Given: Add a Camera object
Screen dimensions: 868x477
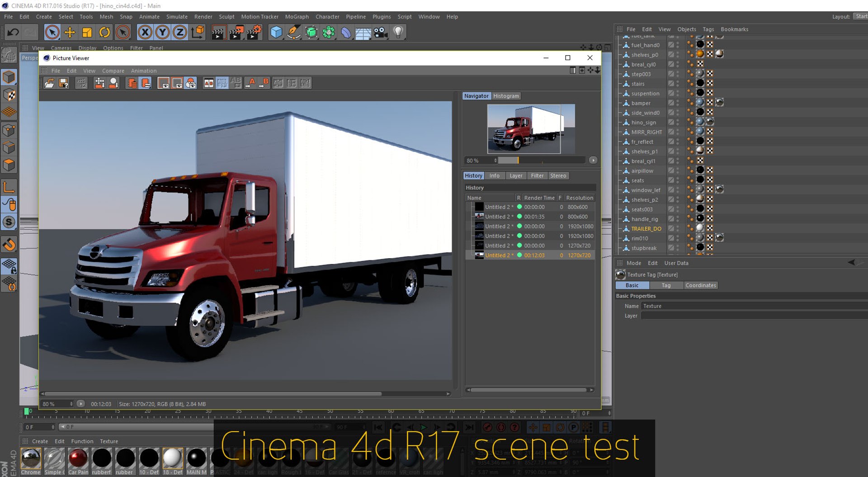Looking at the screenshot, I should pos(381,32).
